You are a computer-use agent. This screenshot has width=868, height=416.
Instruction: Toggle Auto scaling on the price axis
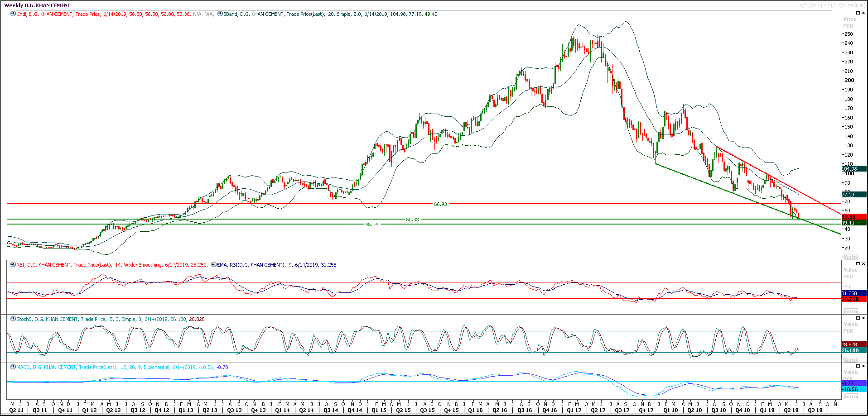click(850, 257)
